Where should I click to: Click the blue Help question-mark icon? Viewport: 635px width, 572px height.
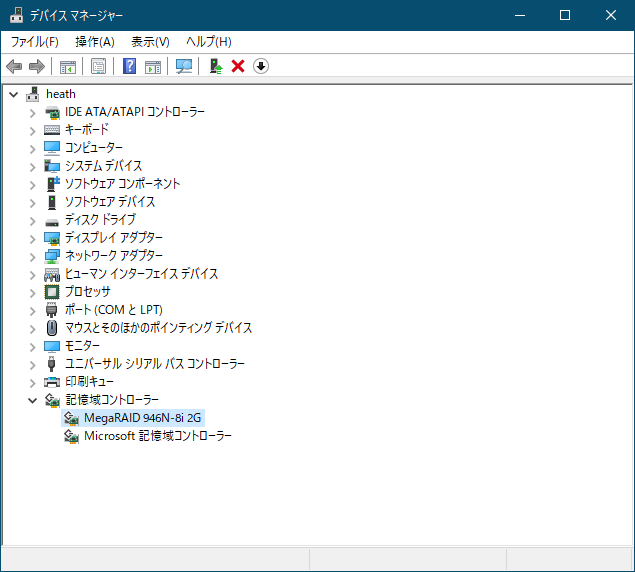(129, 66)
